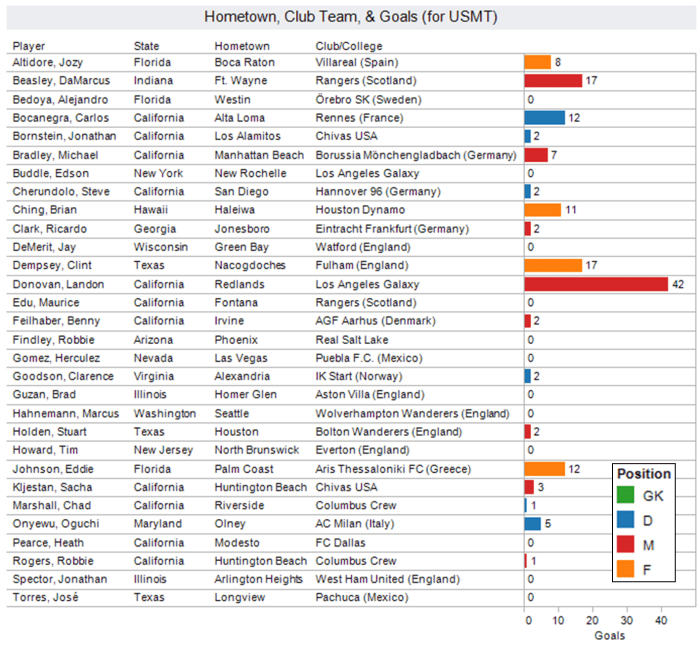Select the player name Altidore, Jozy
700x647 pixels.
[x=47, y=62]
